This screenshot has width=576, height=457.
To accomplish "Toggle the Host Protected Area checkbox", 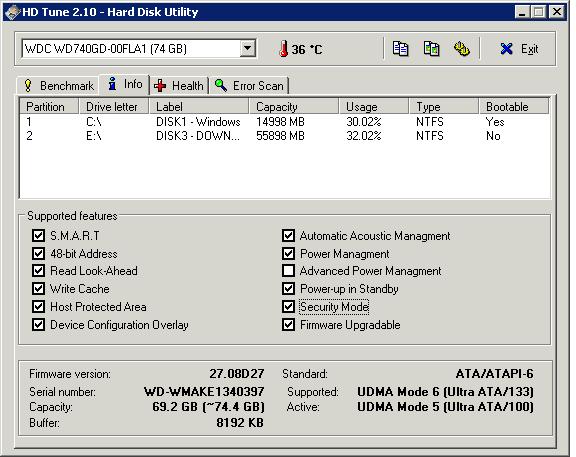I will 38,307.
